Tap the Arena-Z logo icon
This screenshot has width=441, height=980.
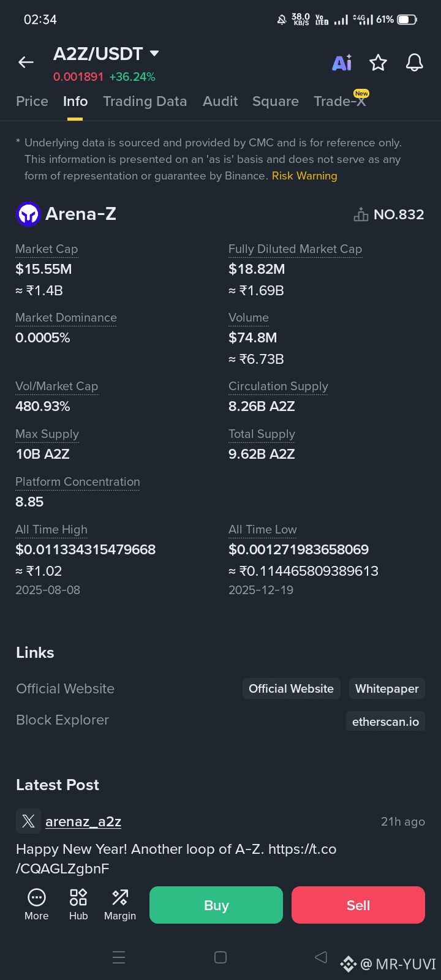[x=28, y=214]
